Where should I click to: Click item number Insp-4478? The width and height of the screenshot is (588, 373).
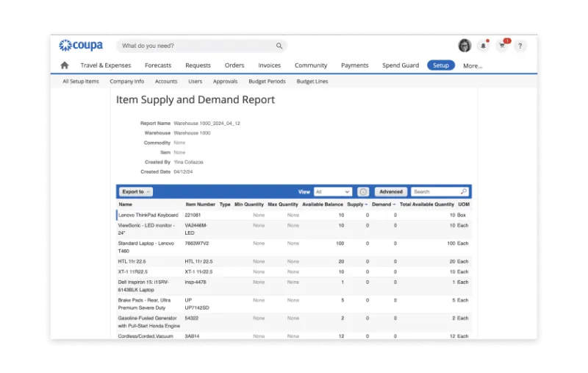click(196, 283)
